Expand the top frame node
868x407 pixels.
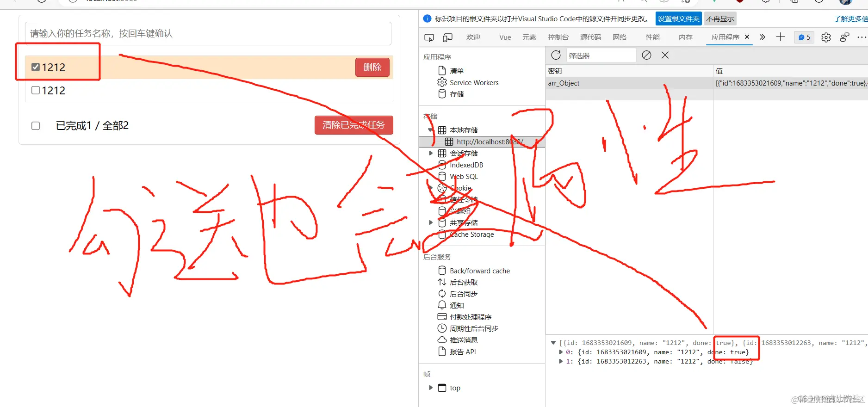pyautogui.click(x=431, y=388)
